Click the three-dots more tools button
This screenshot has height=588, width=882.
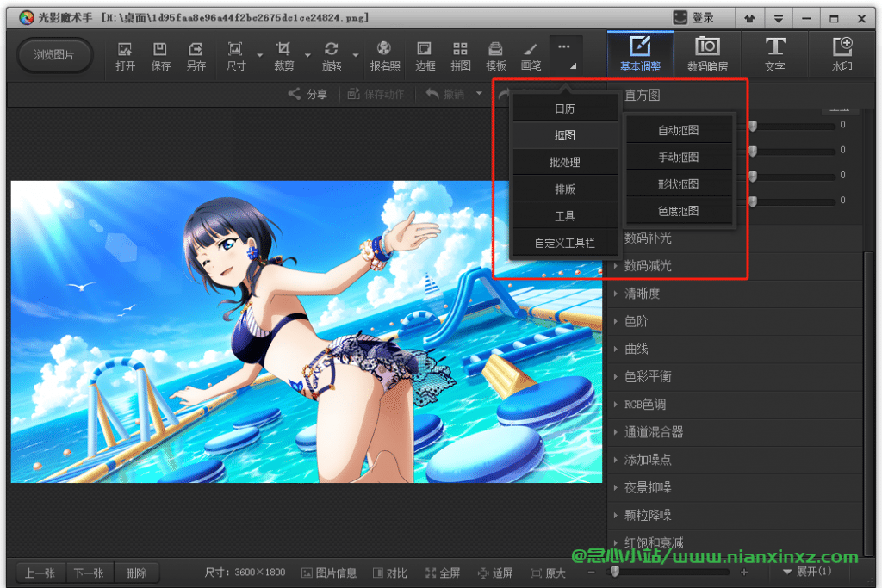coord(564,55)
